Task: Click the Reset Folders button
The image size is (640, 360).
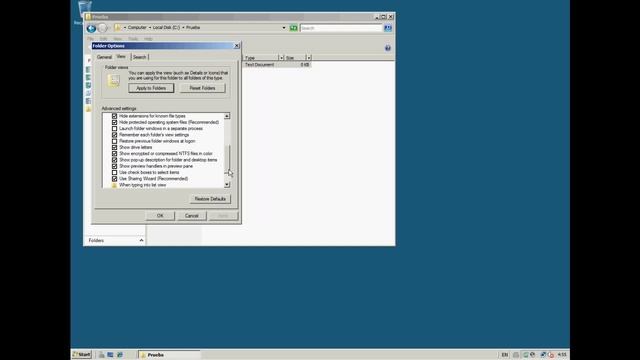Action: [202, 88]
